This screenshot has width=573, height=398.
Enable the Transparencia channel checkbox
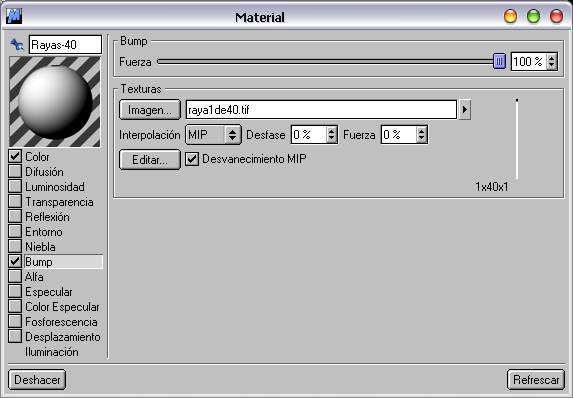(x=15, y=201)
